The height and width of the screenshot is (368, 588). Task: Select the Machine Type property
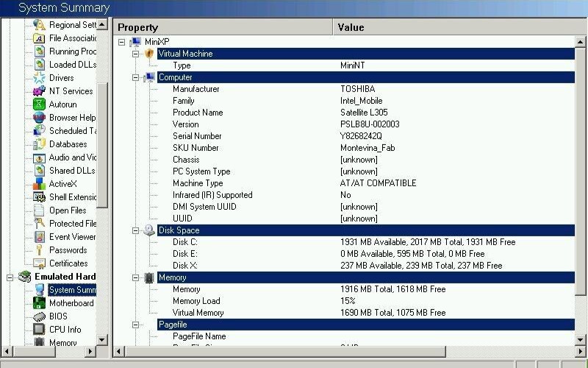coord(198,183)
